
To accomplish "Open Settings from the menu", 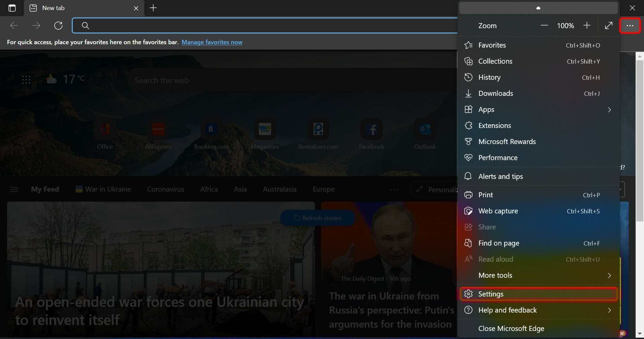I will [539, 294].
